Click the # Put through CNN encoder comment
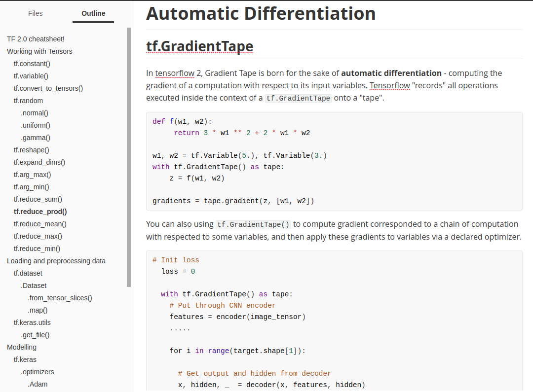This screenshot has width=533, height=392. 223,305
